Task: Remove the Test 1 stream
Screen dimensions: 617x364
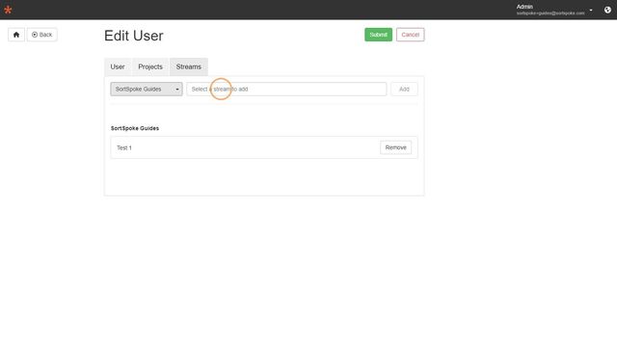Action: pyautogui.click(x=396, y=147)
